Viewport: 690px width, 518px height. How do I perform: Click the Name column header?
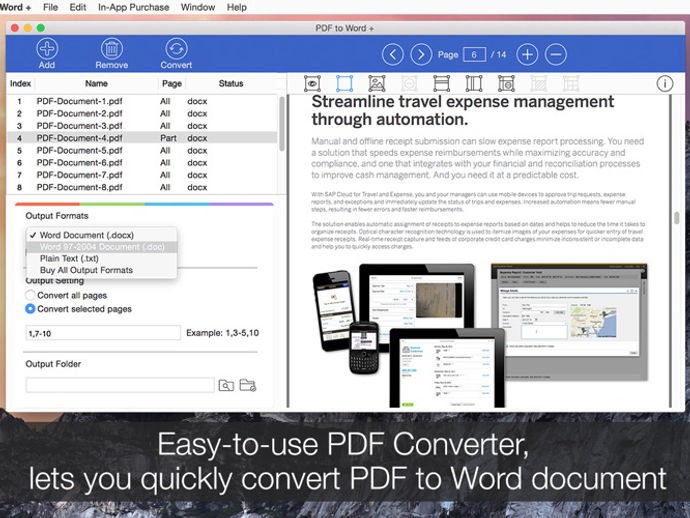tap(96, 83)
